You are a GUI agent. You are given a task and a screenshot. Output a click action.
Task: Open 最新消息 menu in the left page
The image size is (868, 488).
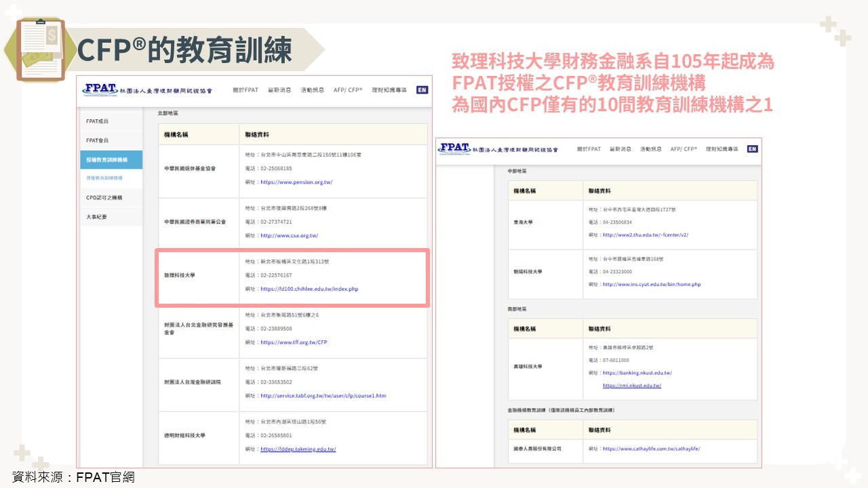(279, 90)
